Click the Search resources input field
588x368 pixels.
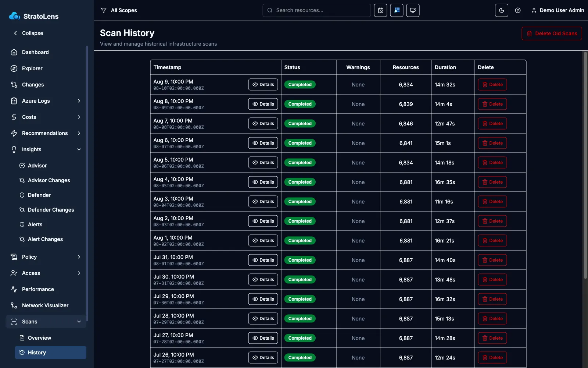pyautogui.click(x=317, y=10)
